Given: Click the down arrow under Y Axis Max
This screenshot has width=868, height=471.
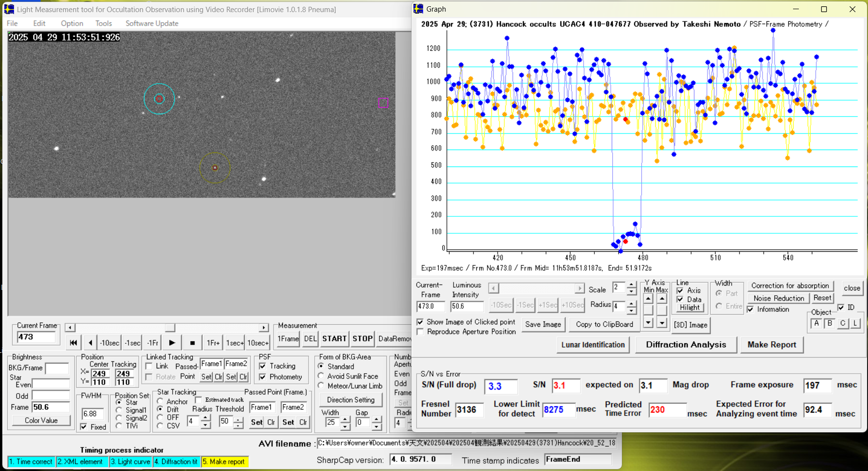Looking at the screenshot, I should [x=662, y=322].
